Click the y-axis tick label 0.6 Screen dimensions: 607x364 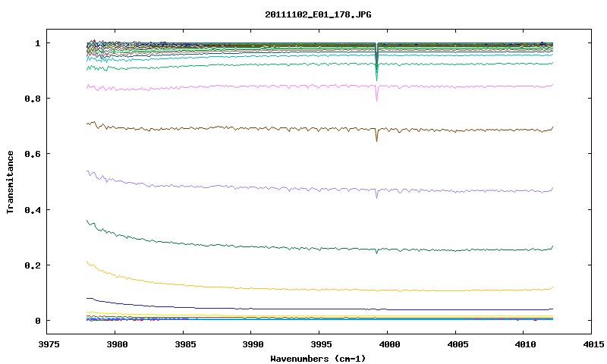pyautogui.click(x=33, y=154)
